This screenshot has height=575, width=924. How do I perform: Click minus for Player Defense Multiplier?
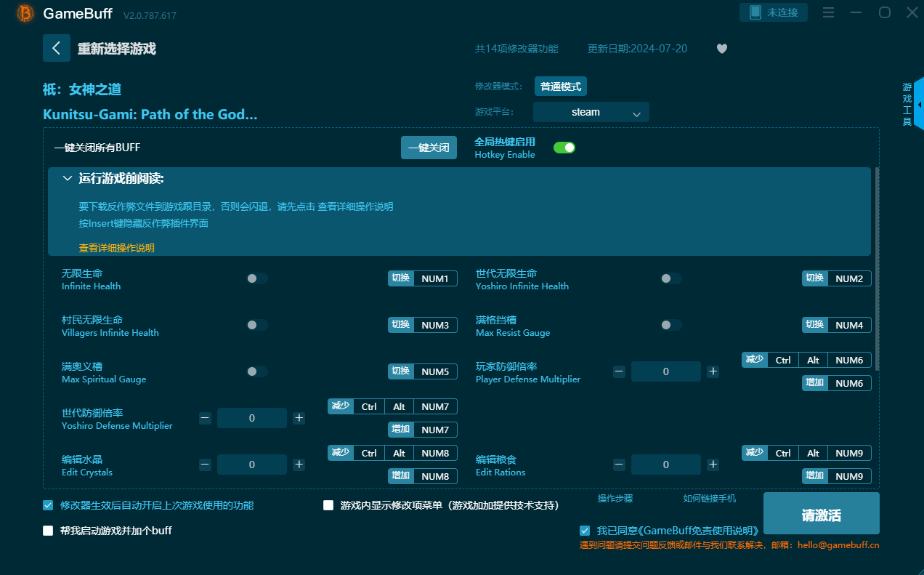pyautogui.click(x=619, y=371)
